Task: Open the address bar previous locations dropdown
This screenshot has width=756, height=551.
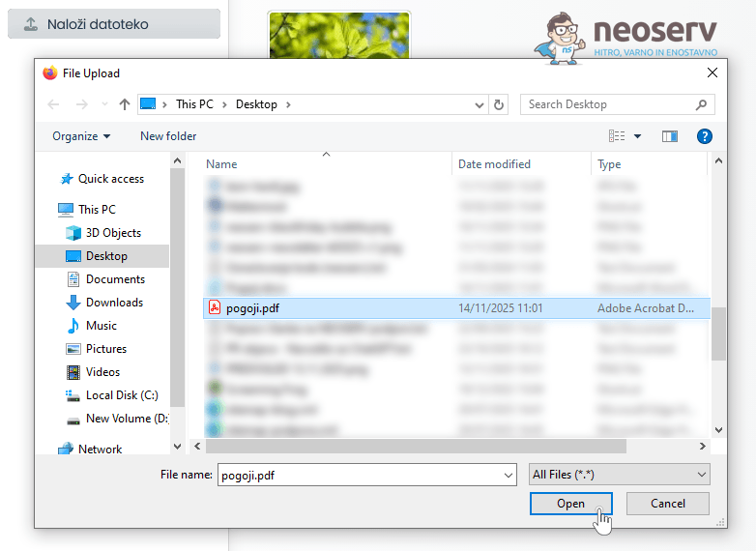Action: pos(480,104)
